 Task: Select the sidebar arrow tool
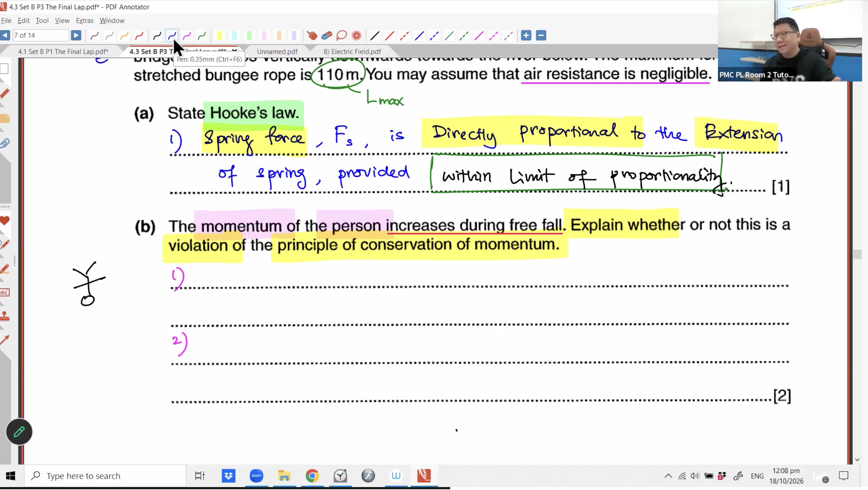5,340
